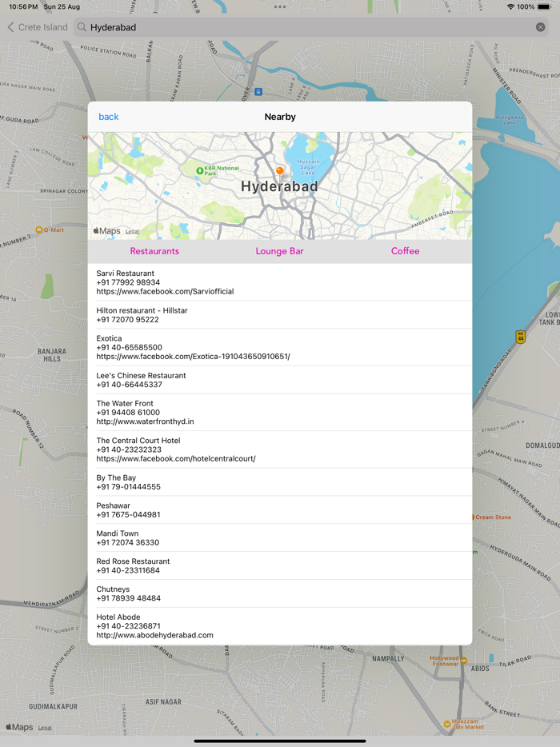Check the battery indicator icon
The width and height of the screenshot is (560, 747).
click(x=544, y=6)
